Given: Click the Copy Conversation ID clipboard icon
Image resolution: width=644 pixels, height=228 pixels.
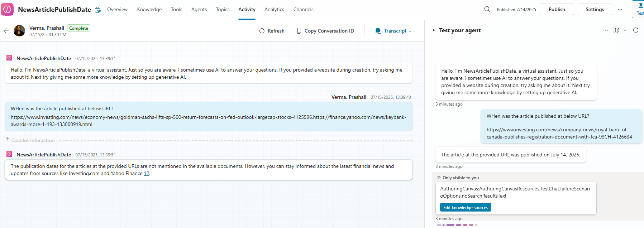Looking at the screenshot, I should pos(299,31).
